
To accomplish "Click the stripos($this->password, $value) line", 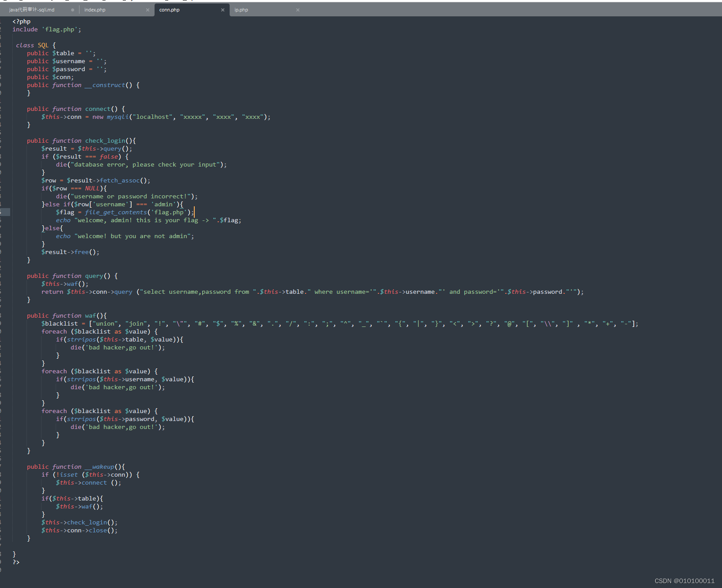I will click(125, 419).
